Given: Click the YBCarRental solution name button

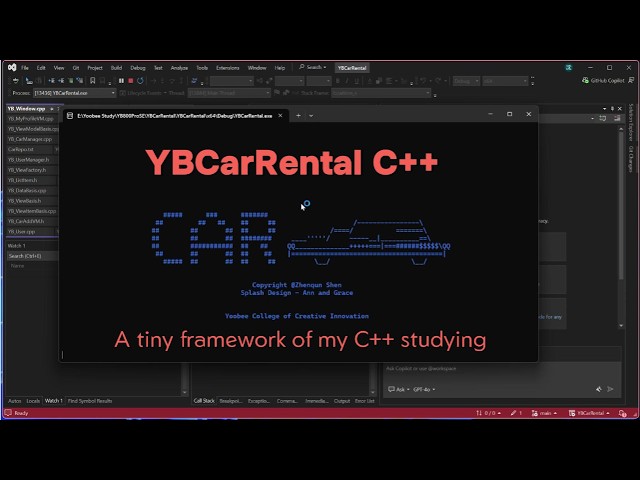Looking at the screenshot, I should [352, 68].
